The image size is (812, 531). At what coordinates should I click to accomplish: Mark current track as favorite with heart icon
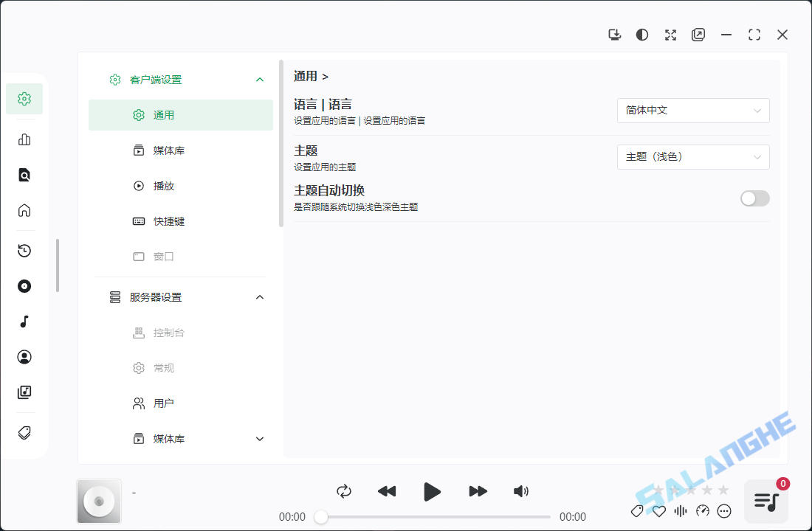(x=658, y=510)
